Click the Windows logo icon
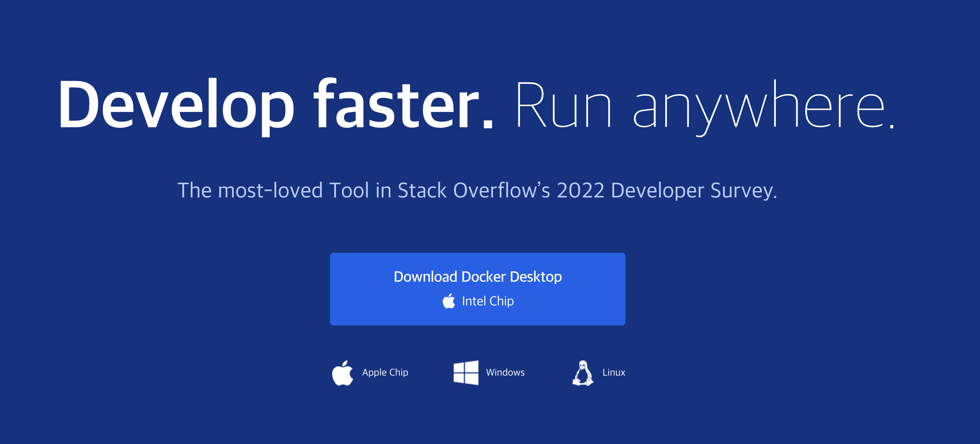Viewport: 980px width, 444px height. pyautogui.click(x=466, y=373)
